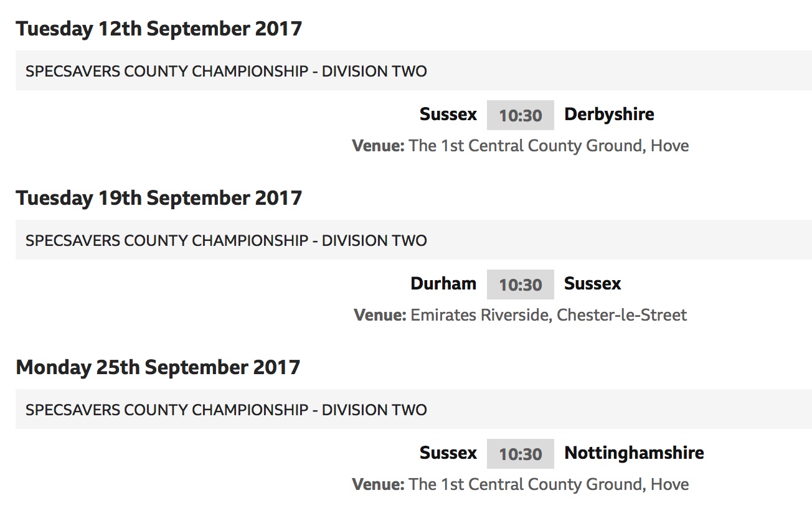Open the third Division Two competition header

pyautogui.click(x=413, y=409)
